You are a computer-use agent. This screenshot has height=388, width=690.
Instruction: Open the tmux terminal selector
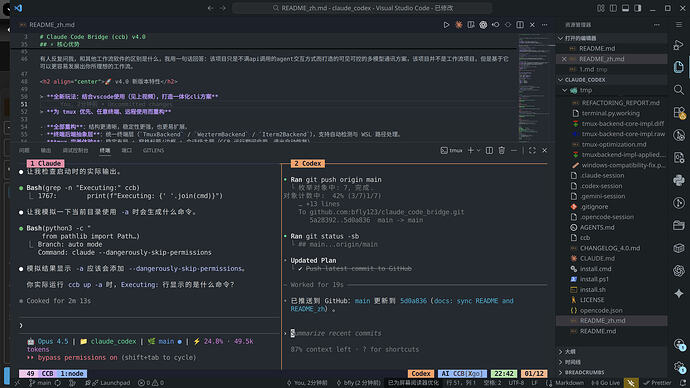pos(451,150)
